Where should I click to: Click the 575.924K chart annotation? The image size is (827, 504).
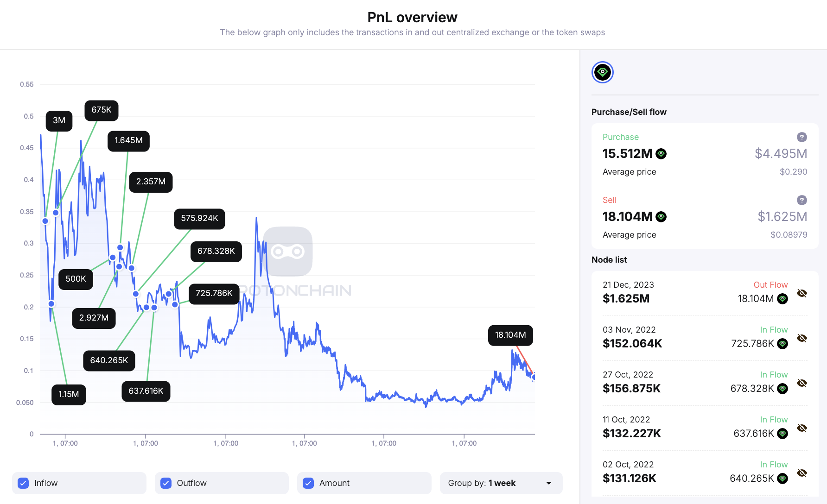coord(199,218)
